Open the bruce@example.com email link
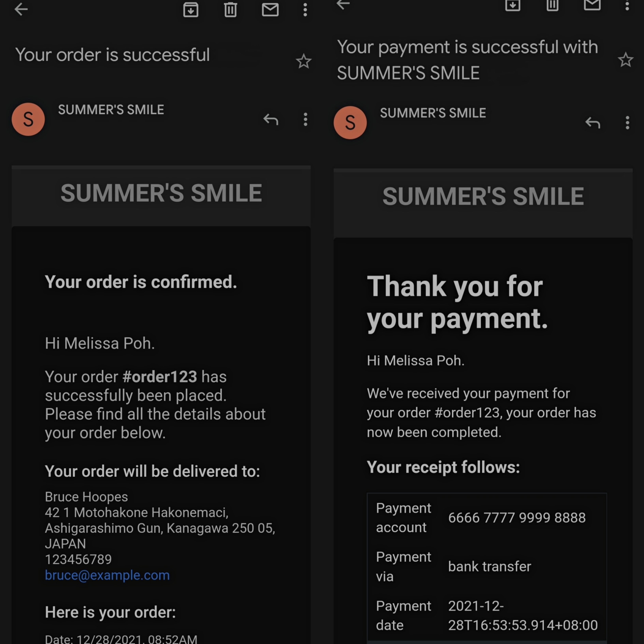The image size is (644, 644). 107,575
